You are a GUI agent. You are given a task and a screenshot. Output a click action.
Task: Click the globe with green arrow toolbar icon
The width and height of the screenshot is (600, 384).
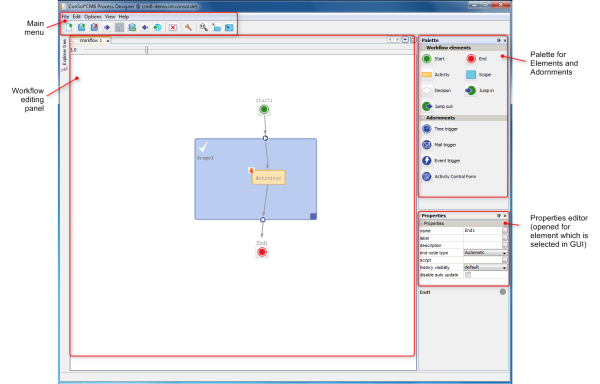click(x=157, y=27)
